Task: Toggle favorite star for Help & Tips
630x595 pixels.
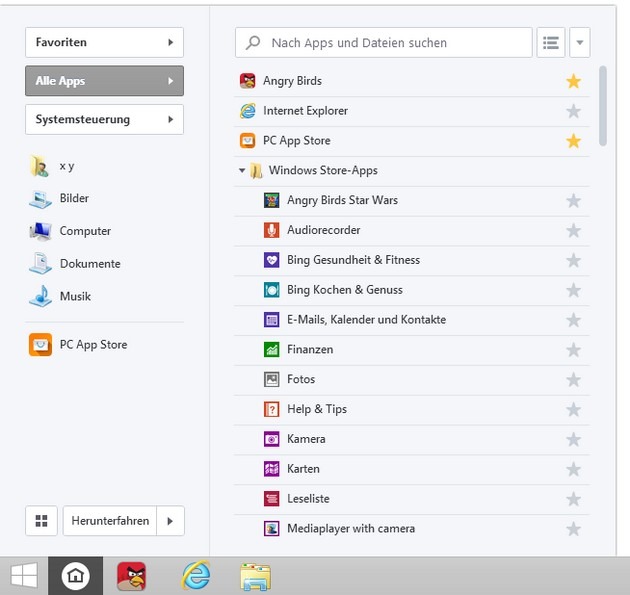Action: coord(573,410)
